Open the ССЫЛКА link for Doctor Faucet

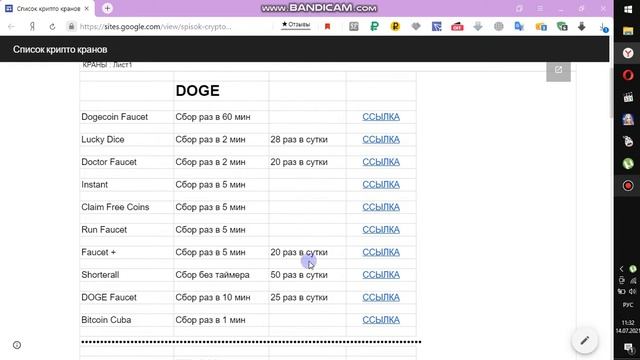[381, 162]
